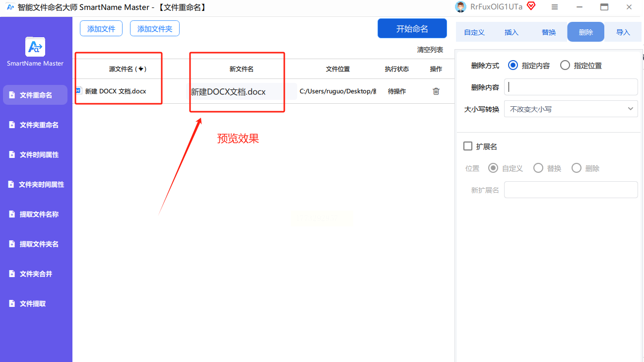Open 文件夹重命名 from the sidebar
Screen dimensions: 644x362
pos(35,125)
